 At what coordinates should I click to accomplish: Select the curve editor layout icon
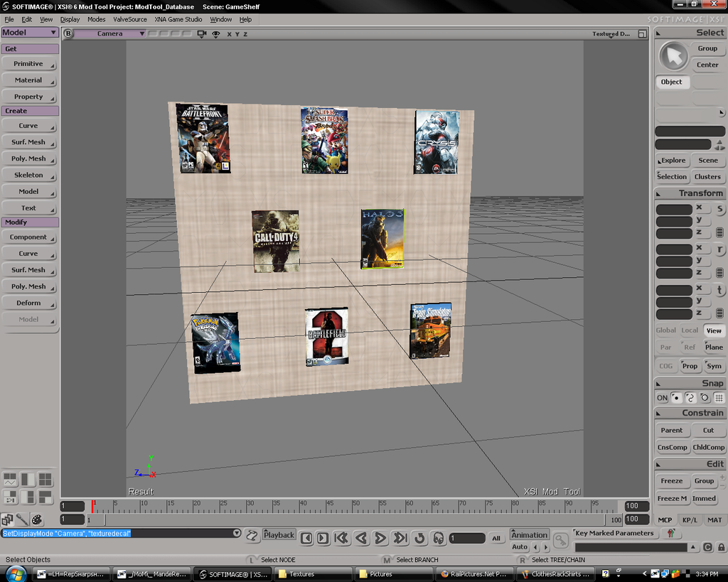[x=10, y=480]
